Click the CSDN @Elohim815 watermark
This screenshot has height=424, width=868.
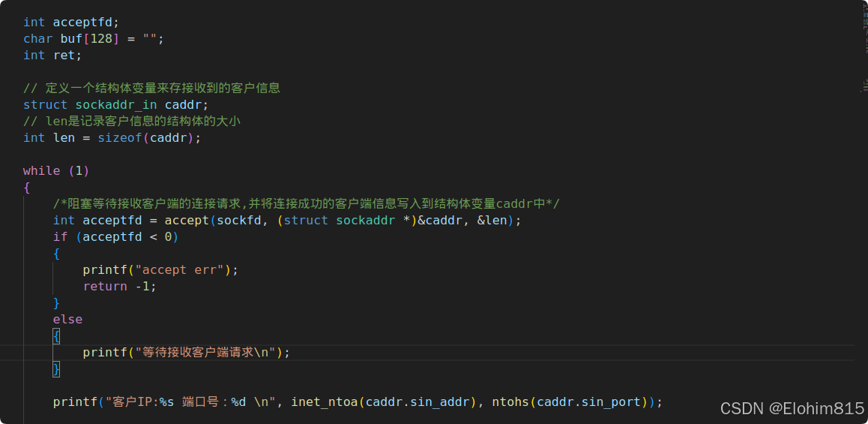click(792, 409)
